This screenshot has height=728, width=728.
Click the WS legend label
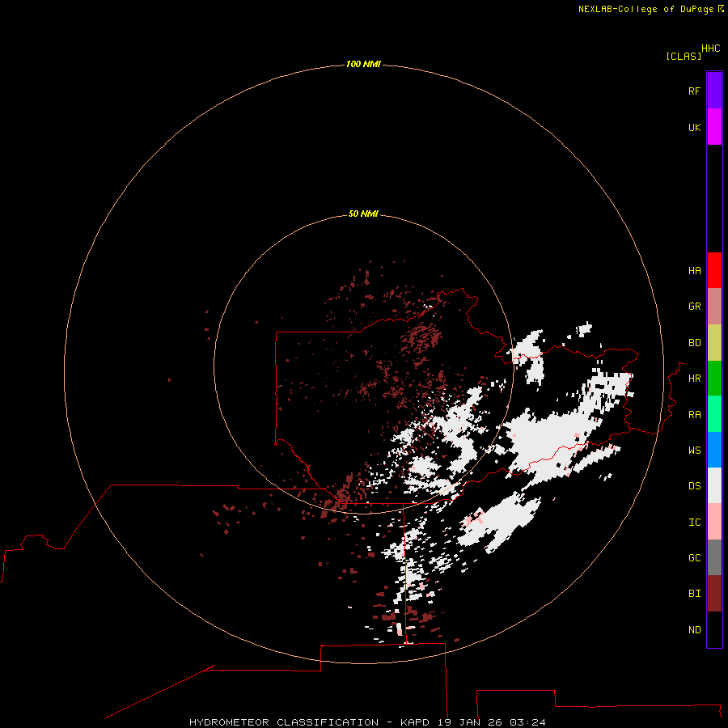pos(695,451)
